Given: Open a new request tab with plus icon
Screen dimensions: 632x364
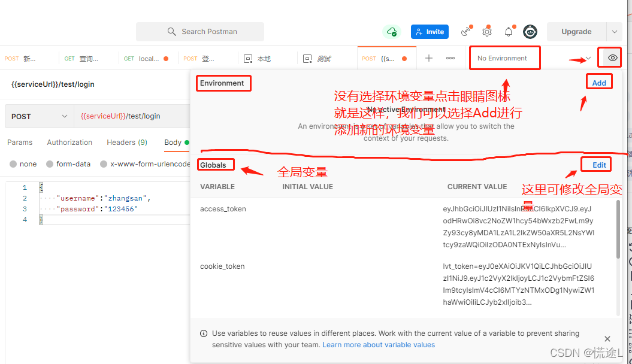Looking at the screenshot, I should pos(429,58).
